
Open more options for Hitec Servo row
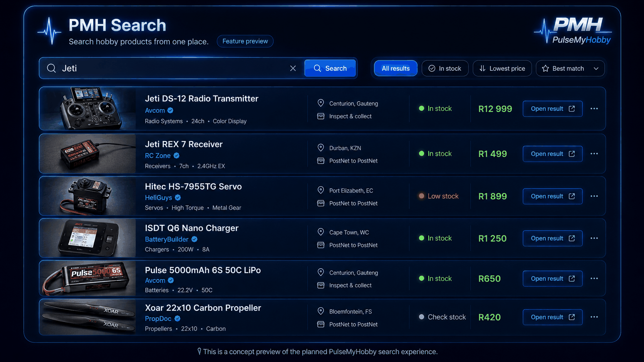594,196
